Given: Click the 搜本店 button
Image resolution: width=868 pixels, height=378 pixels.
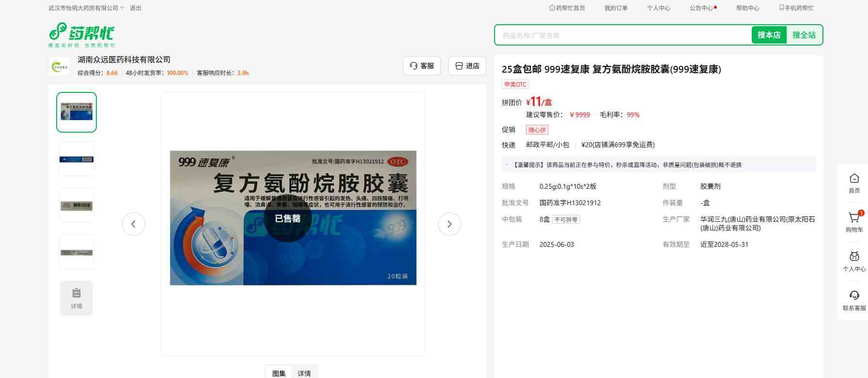Looking at the screenshot, I should 769,35.
